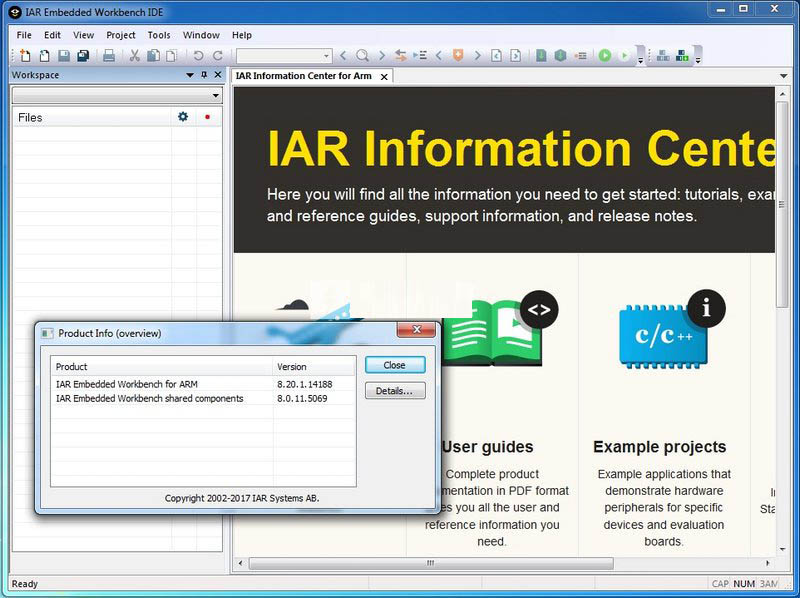
Task: Collapse the Workspace panel with its chevron
Action: (x=190, y=75)
